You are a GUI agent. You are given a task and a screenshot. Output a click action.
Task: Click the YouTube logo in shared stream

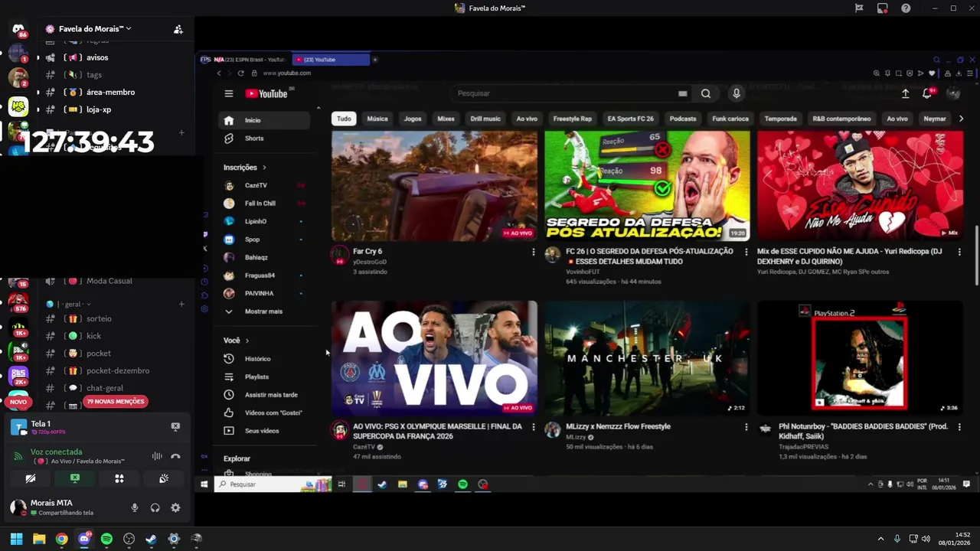point(266,93)
